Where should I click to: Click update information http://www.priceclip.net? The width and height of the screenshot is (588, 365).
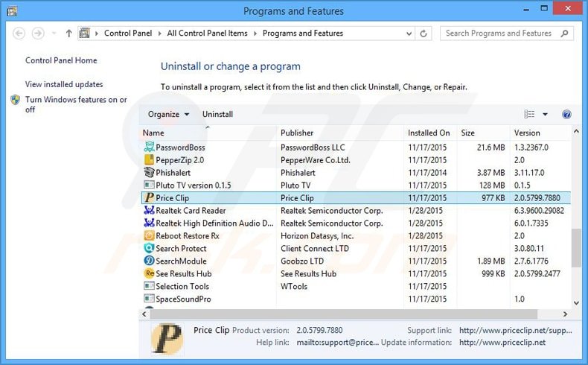pos(502,343)
